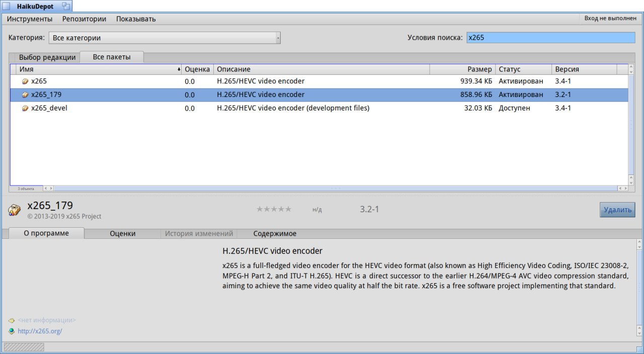Open the http://x265.org/ link
Screen dimensions: 644x354
click(40, 331)
